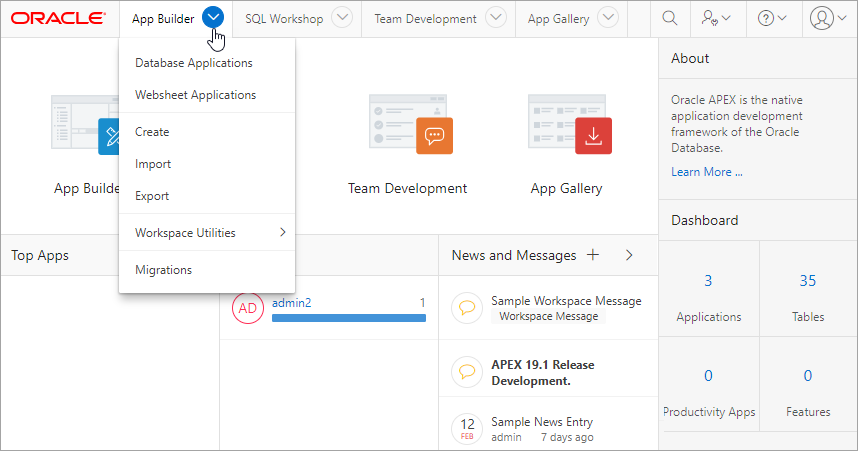The width and height of the screenshot is (858, 451).
Task: Click the App Gallery card label
Action: (566, 188)
